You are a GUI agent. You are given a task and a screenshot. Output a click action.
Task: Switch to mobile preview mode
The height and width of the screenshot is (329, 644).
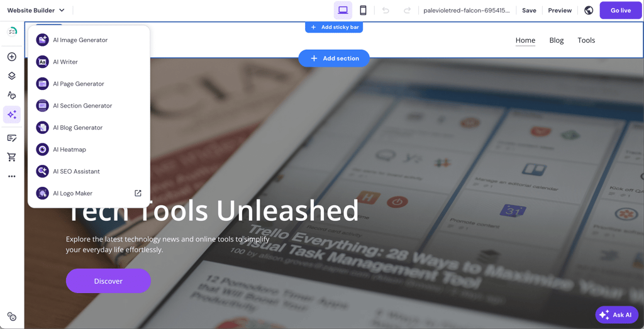point(363,10)
